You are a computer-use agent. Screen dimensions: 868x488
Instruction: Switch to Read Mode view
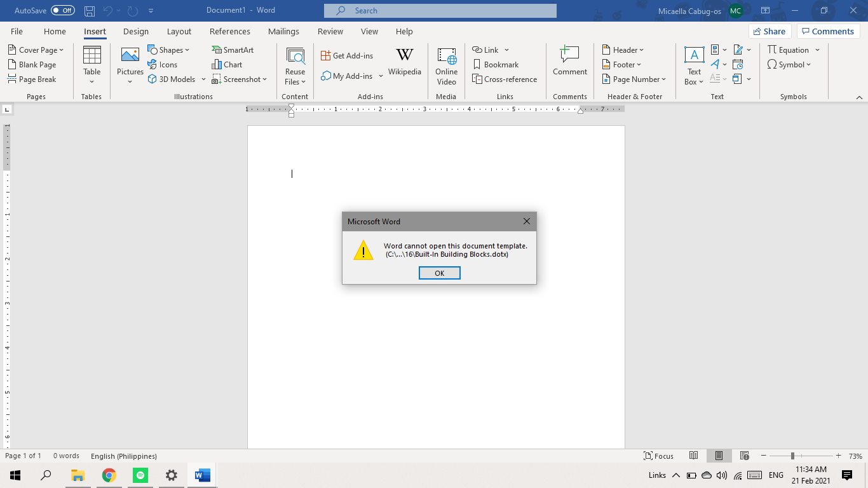coord(694,456)
